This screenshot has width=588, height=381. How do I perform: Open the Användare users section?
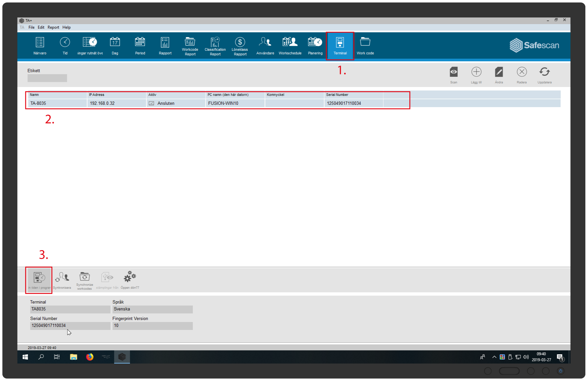(x=265, y=46)
